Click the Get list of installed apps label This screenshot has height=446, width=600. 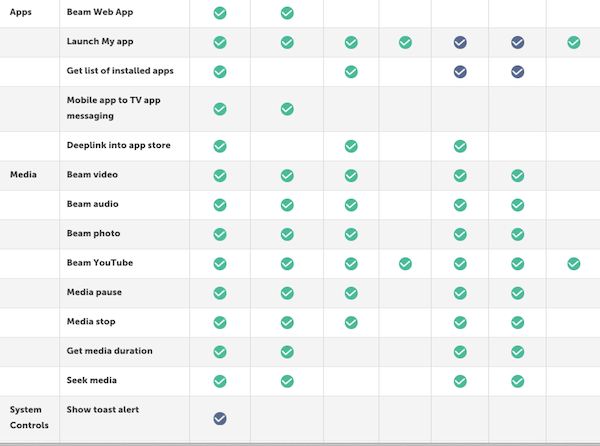[x=120, y=71]
